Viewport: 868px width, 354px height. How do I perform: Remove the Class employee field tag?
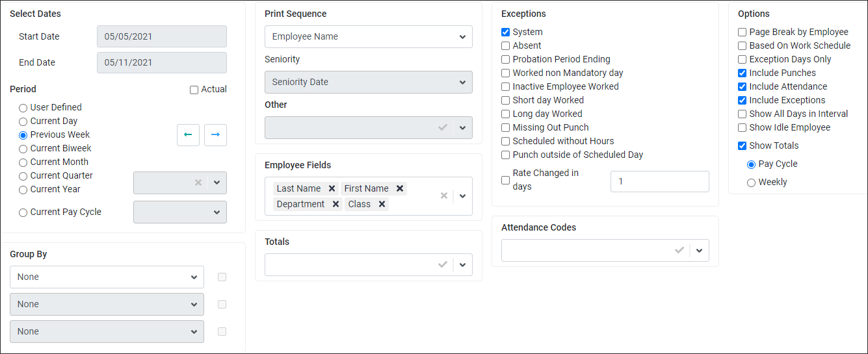(382, 204)
